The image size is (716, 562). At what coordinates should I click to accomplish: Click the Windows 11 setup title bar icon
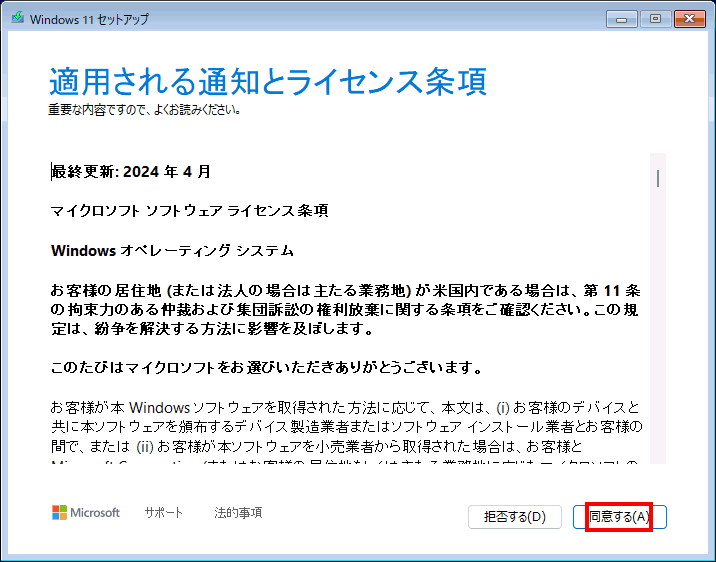pyautogui.click(x=18, y=19)
